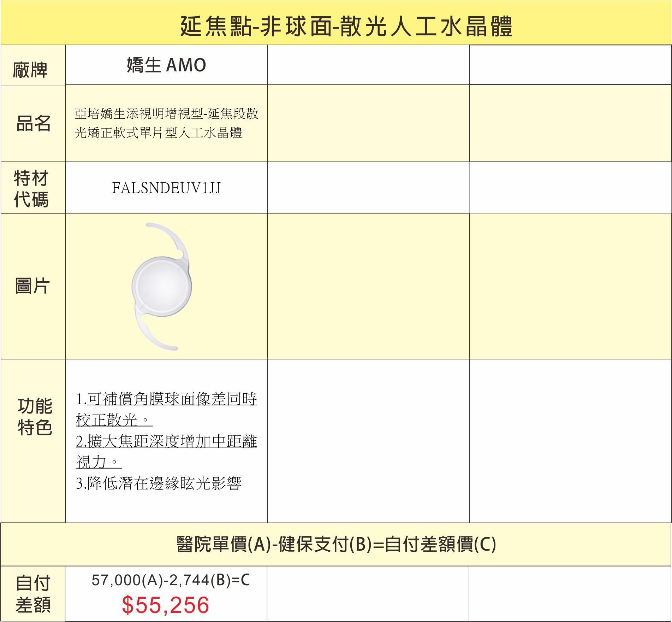
Task: Select the code FALSNDEUV1JJ
Action: 166,188
